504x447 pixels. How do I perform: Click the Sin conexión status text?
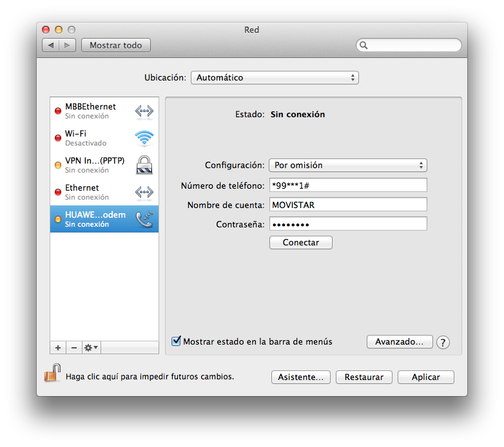click(298, 114)
